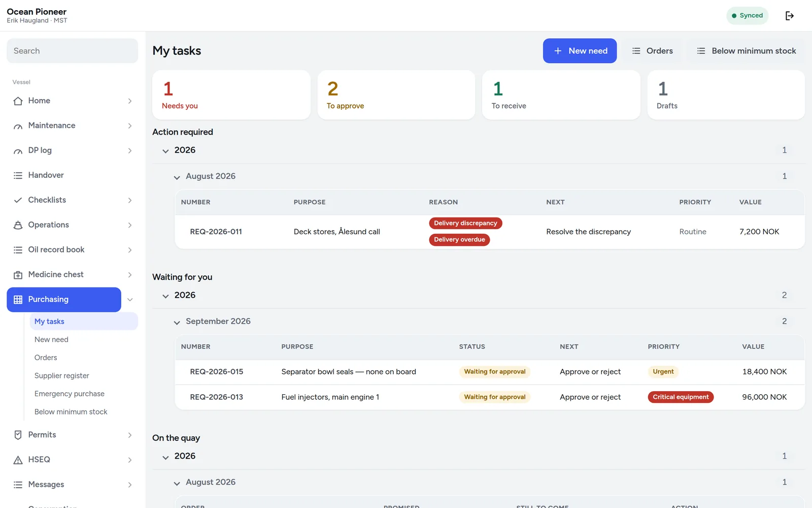812x508 pixels.
Task: Open Below minimum stock header button
Action: (x=746, y=51)
